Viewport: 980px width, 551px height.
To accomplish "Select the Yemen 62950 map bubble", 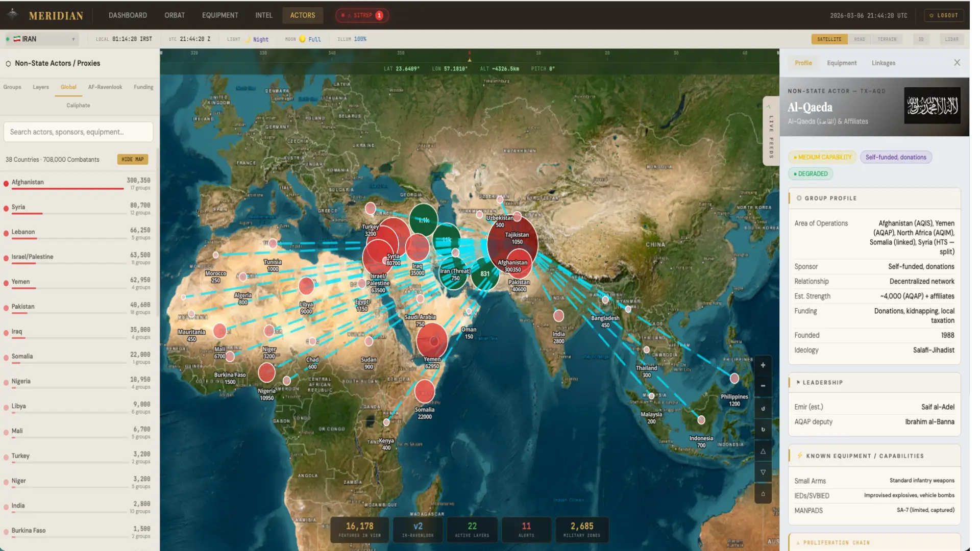I will tap(432, 341).
